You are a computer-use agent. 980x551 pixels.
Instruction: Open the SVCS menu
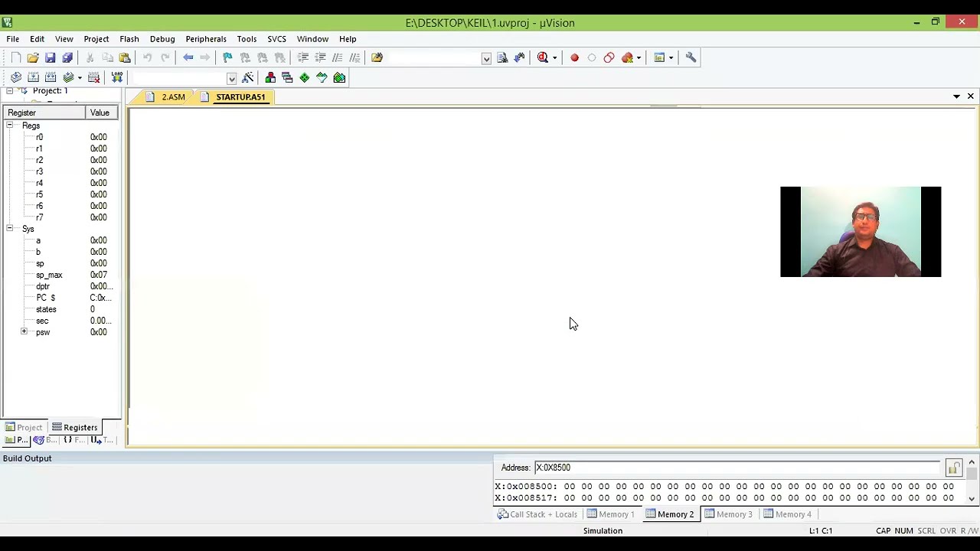277,39
